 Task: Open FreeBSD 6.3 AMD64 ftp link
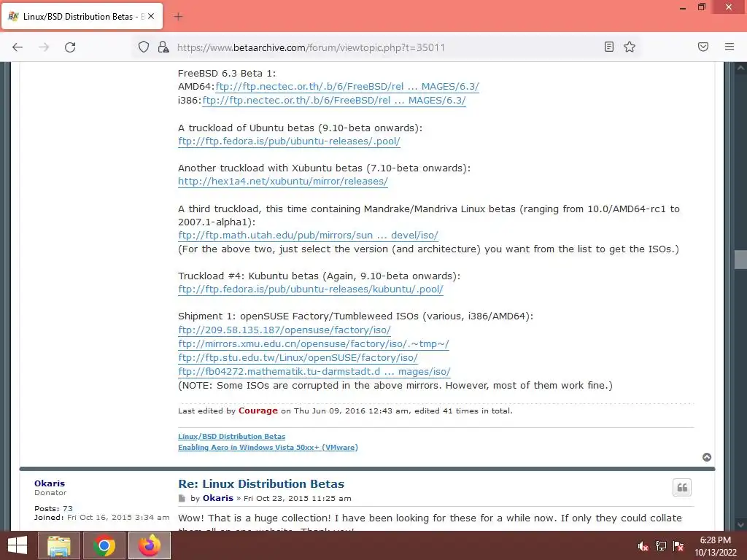click(347, 87)
